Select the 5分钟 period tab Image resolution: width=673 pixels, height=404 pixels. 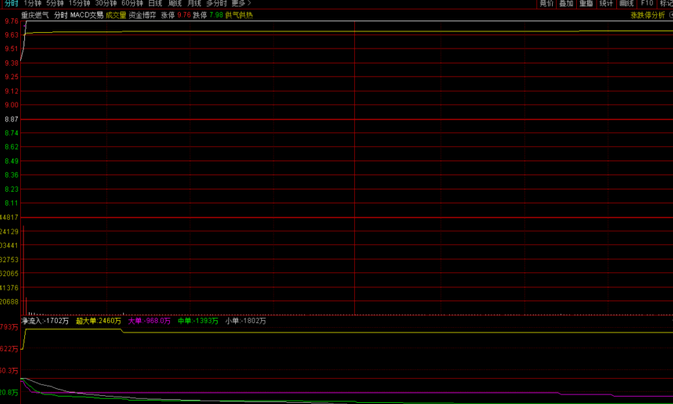55,4
